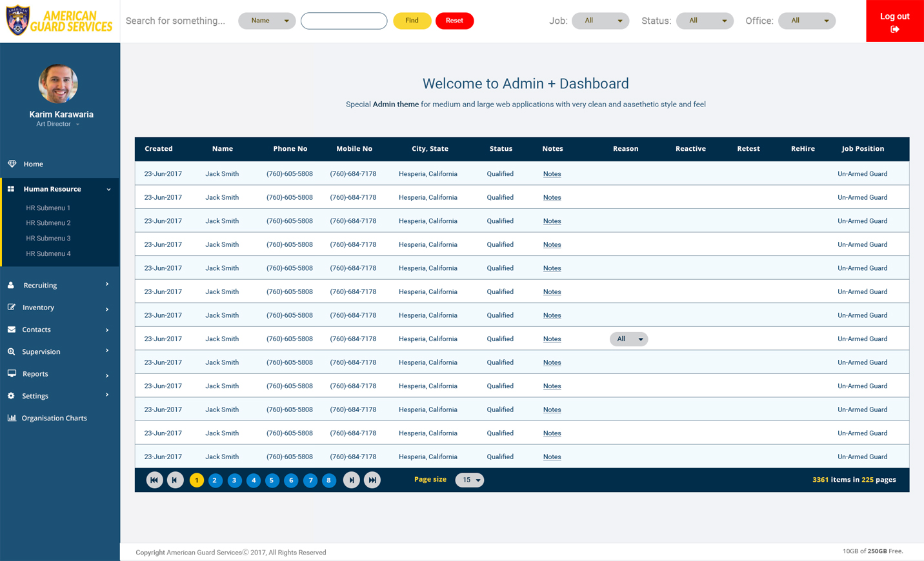Open HR Submenu 4

48,253
